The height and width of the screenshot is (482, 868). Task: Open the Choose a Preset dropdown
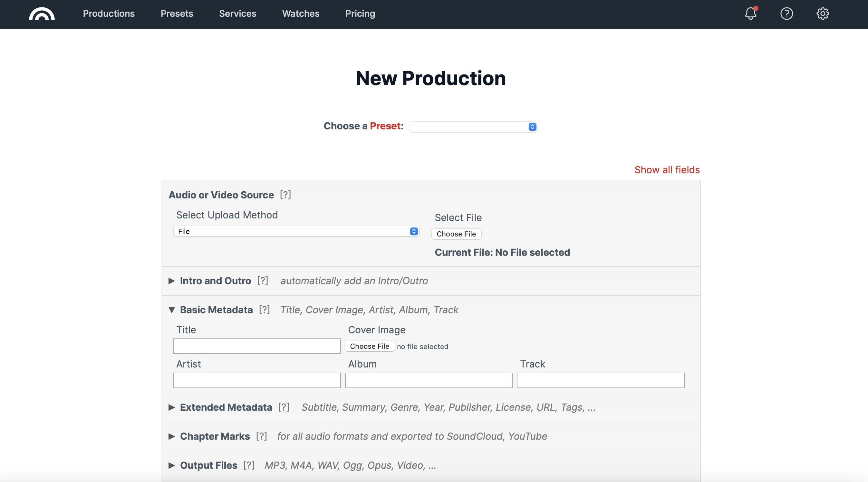tap(473, 127)
